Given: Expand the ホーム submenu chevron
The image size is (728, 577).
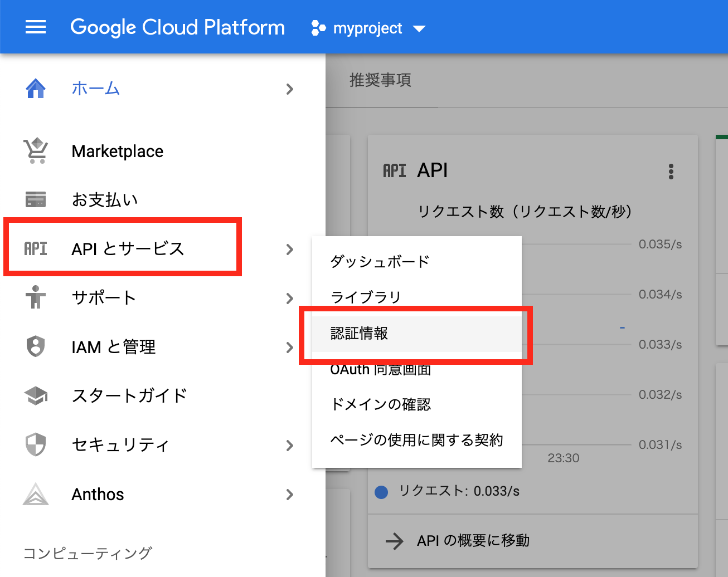Looking at the screenshot, I should [x=289, y=89].
